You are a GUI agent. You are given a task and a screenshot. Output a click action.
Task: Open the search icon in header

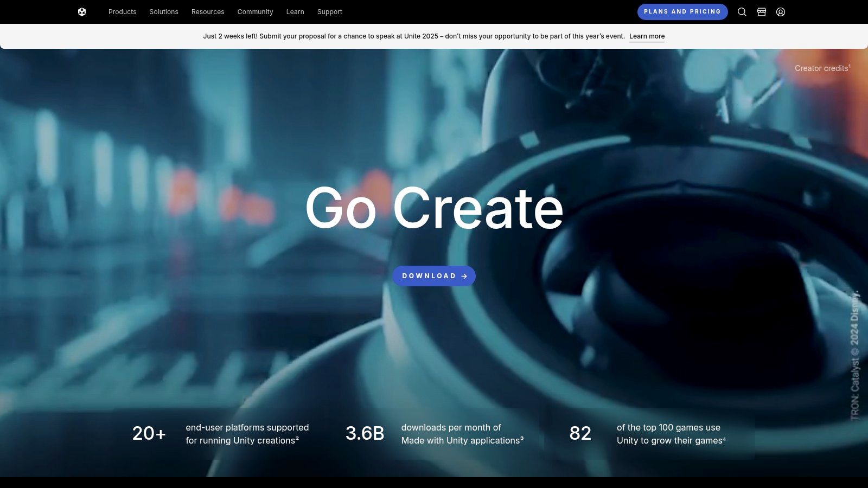point(742,12)
